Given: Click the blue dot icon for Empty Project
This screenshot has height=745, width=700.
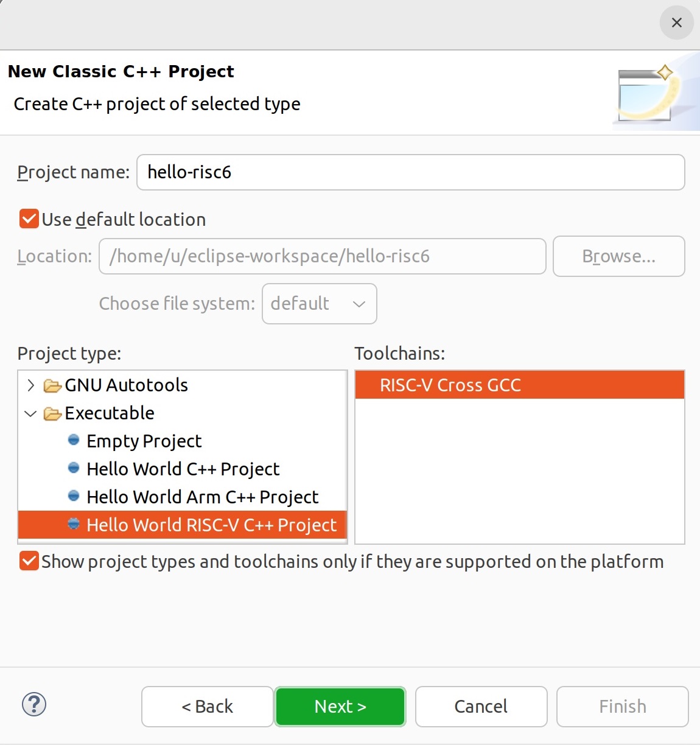Looking at the screenshot, I should tap(73, 440).
